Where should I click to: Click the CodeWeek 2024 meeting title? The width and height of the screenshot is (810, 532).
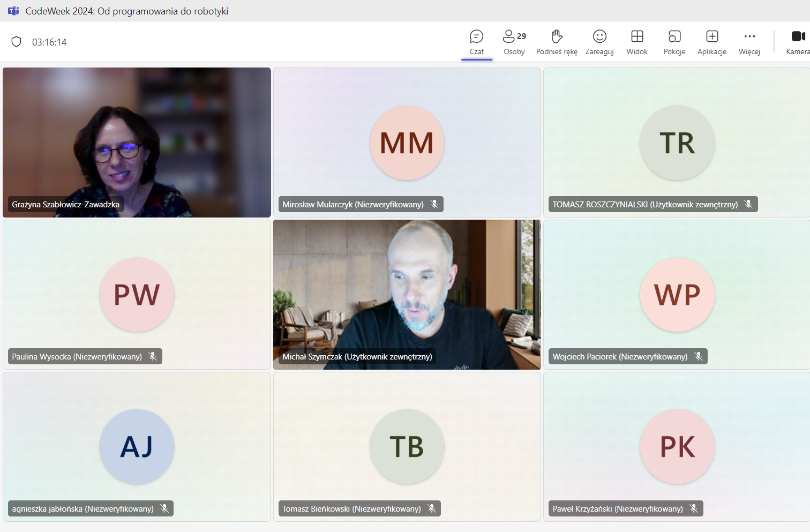pos(127,11)
